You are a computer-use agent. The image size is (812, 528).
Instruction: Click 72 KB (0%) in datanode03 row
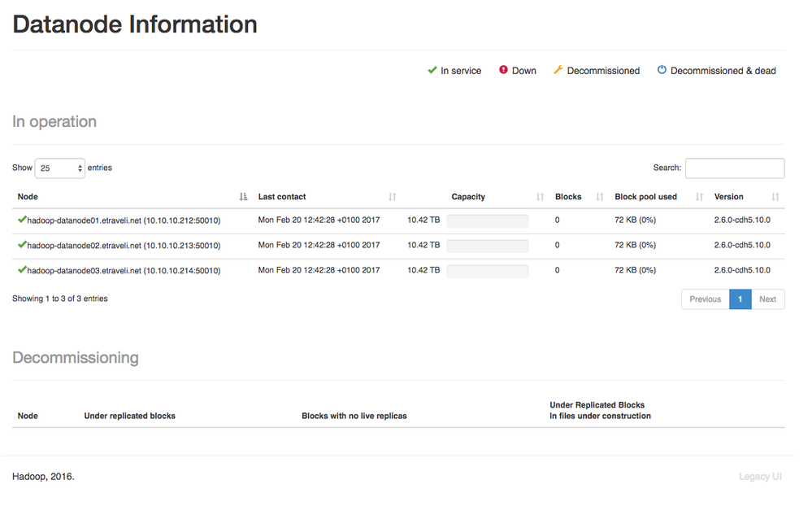[636, 270]
